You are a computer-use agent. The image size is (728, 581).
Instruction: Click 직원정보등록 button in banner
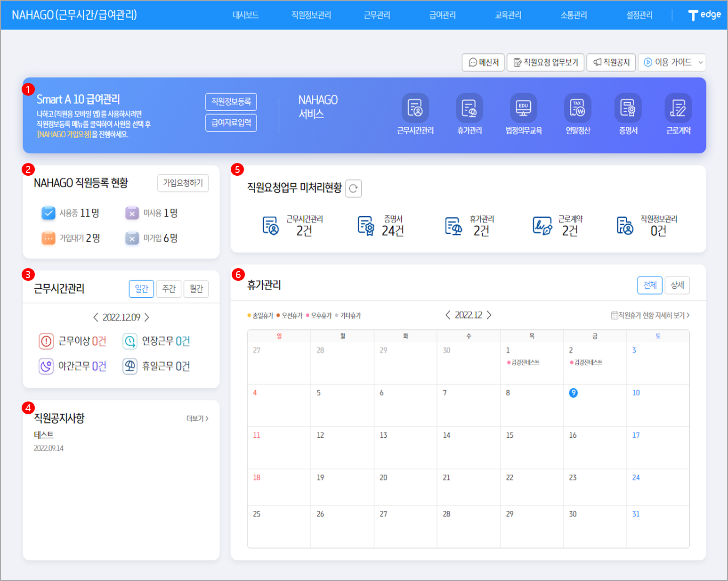point(231,102)
